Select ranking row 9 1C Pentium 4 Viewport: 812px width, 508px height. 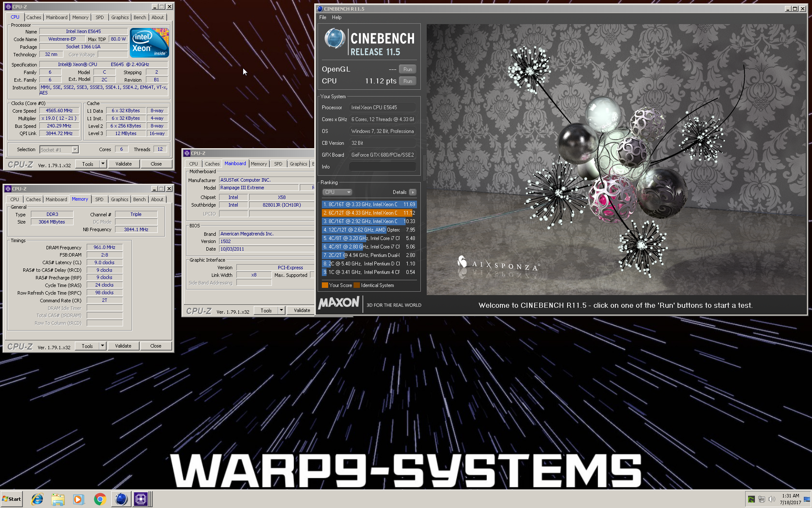coord(369,272)
